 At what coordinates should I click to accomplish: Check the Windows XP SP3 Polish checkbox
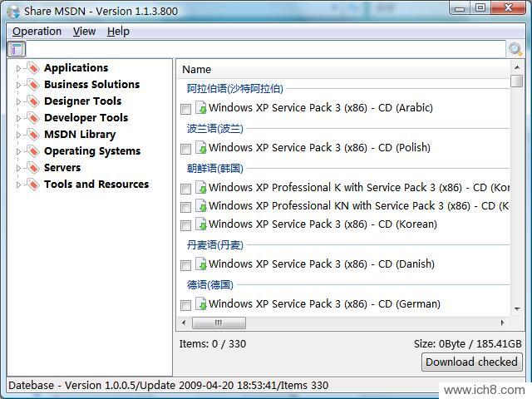[x=185, y=149]
